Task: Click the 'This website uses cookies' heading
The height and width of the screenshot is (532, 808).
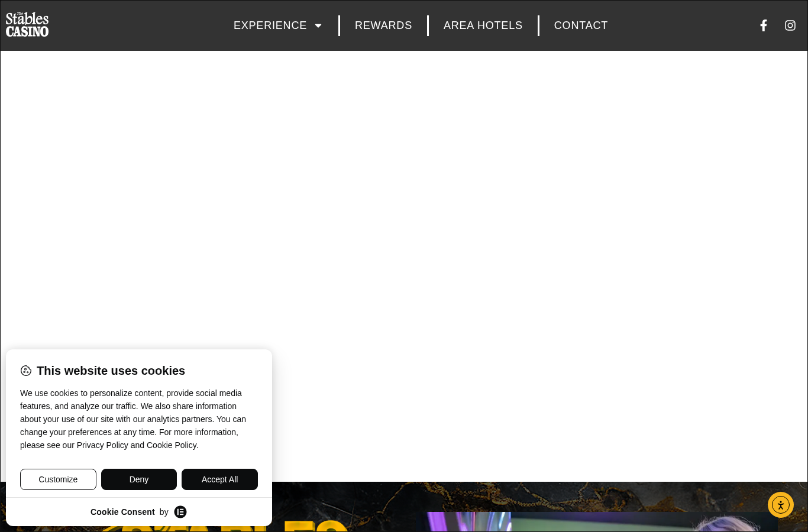Action: point(111,371)
